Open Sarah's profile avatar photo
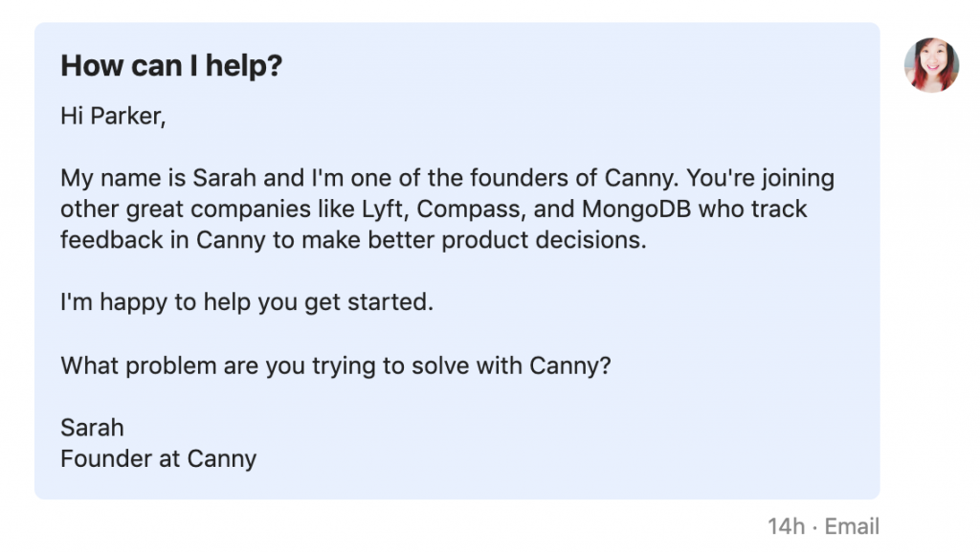This screenshot has height=553, width=980. pos(931,65)
